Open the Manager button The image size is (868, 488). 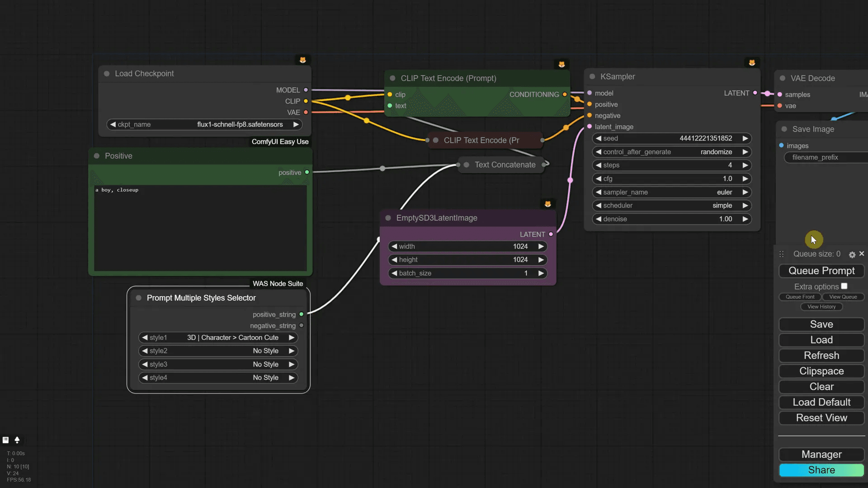[821, 454]
